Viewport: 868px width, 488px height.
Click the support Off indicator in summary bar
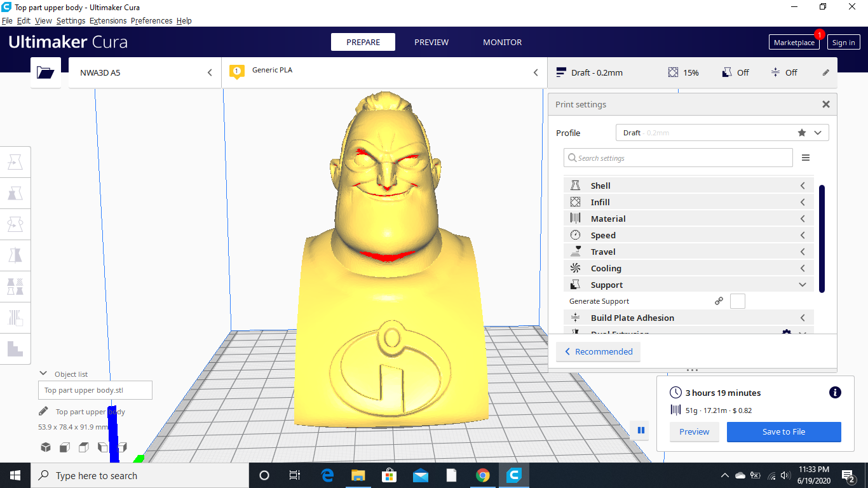pos(735,72)
